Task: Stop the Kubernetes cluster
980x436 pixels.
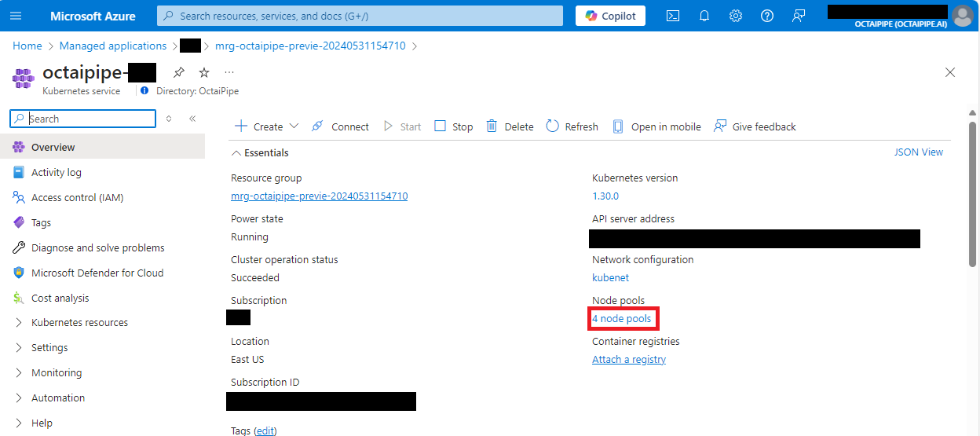Action: [454, 126]
